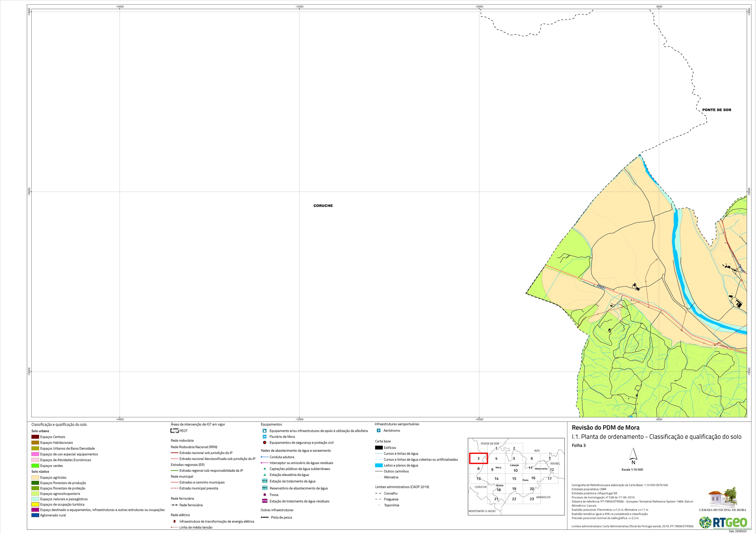
Task: Click the Espaços Centrais color swatch
Action: tap(35, 437)
